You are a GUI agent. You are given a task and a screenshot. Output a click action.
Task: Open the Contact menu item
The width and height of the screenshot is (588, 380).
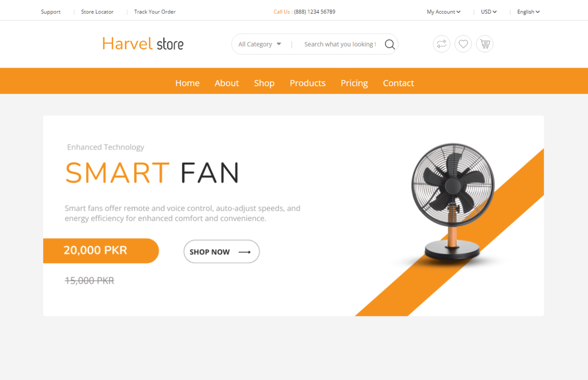(398, 83)
